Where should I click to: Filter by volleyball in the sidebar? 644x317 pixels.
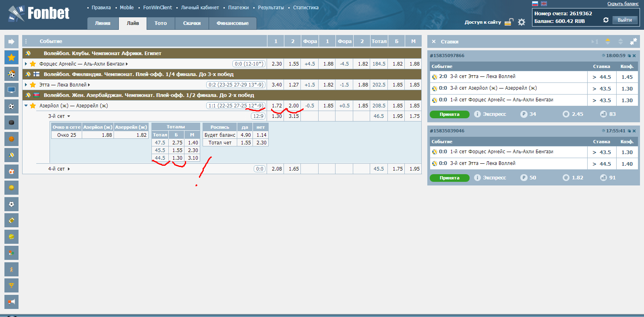point(11,155)
